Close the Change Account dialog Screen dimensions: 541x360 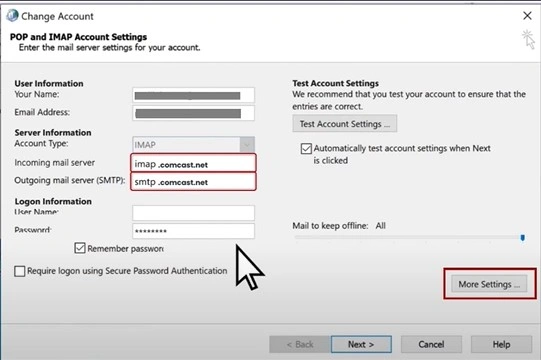(x=527, y=16)
